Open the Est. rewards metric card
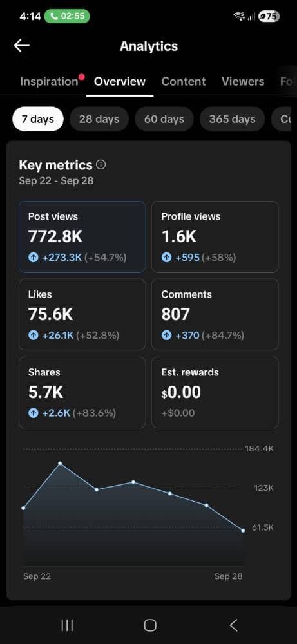 pyautogui.click(x=215, y=393)
